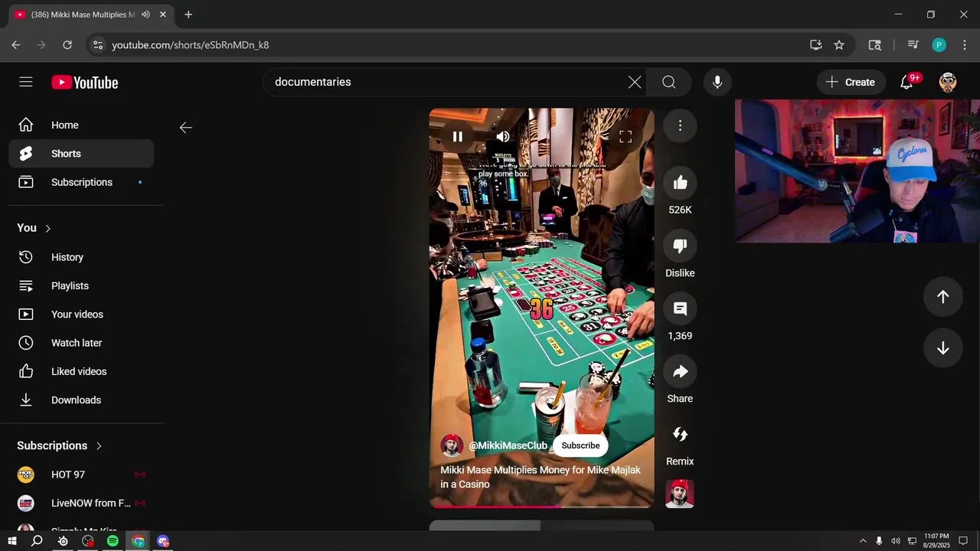
Task: Open the Windows notification center
Action: point(964,541)
